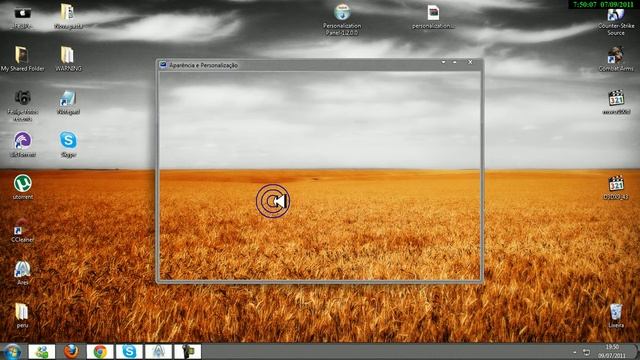Launch Counter-Strike Source shortcut

[x=616, y=15]
